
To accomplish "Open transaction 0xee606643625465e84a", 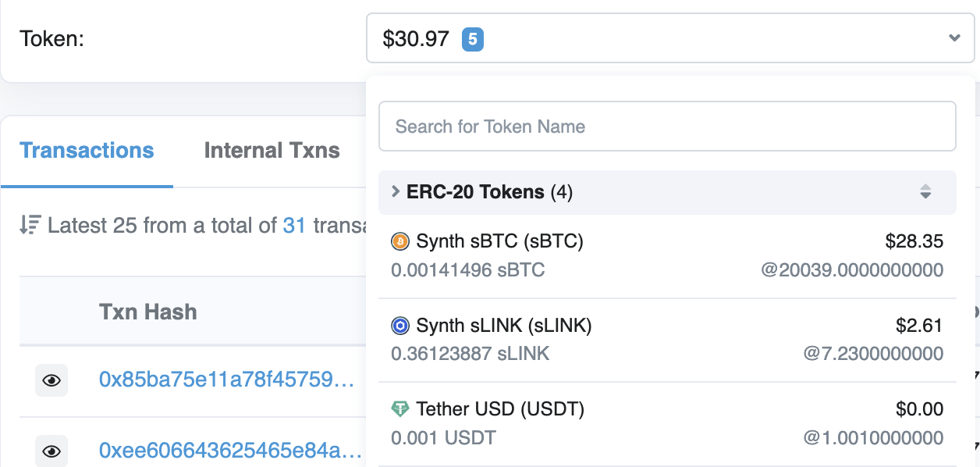I will [x=225, y=451].
